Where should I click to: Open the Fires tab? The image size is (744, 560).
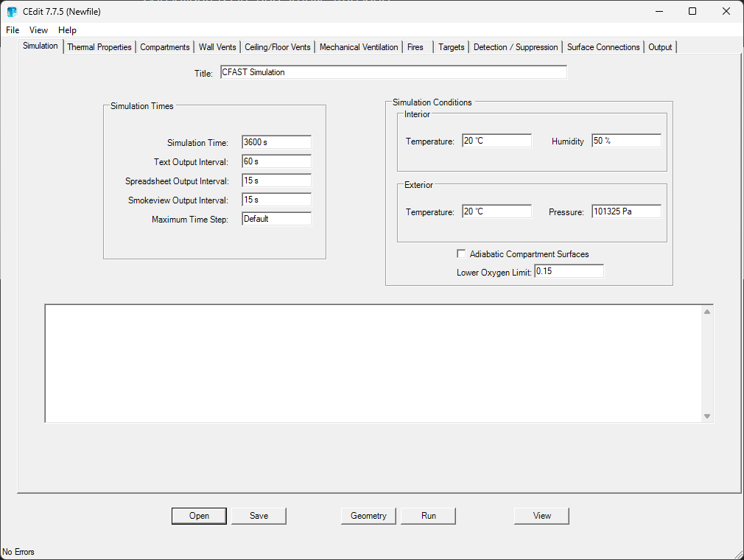point(415,47)
